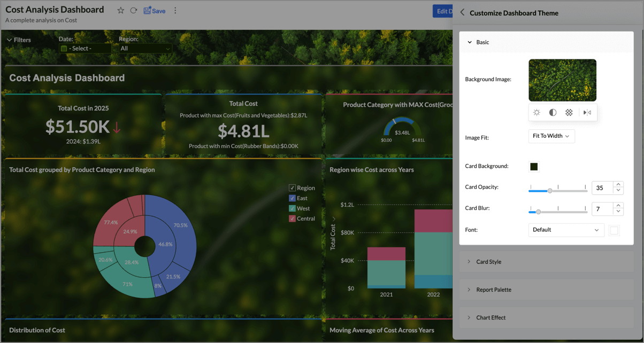Image resolution: width=644 pixels, height=343 pixels.
Task: Open the three-dot more options menu
Action: point(175,11)
